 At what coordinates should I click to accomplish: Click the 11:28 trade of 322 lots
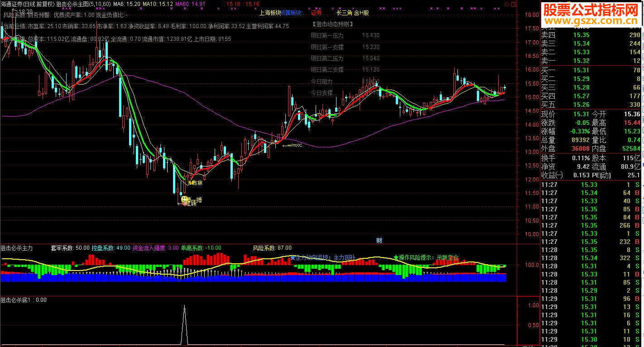pos(591,258)
